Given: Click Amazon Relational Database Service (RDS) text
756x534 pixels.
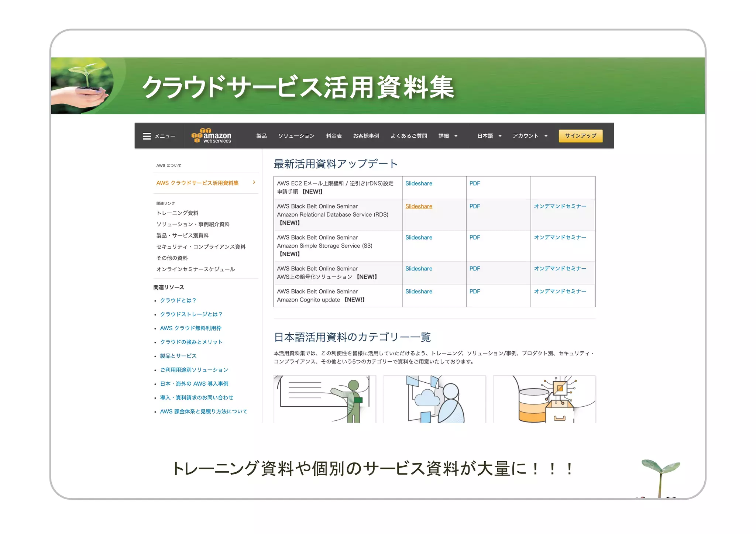Looking at the screenshot, I should tap(333, 215).
